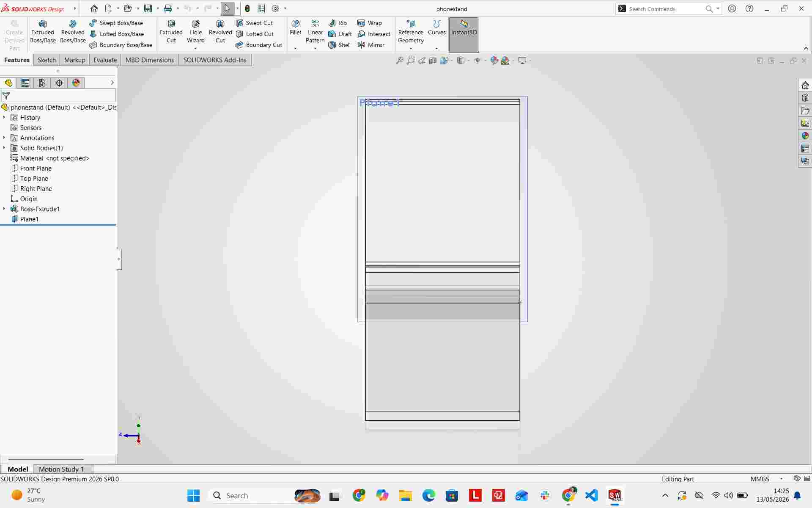The height and width of the screenshot is (508, 812).
Task: Click the Extruded Boss/Base tool
Action: [x=43, y=32]
